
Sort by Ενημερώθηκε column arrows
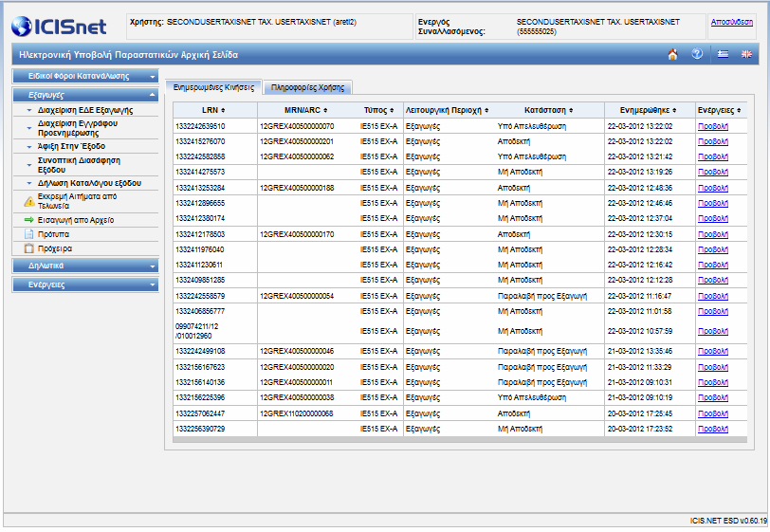pos(675,111)
